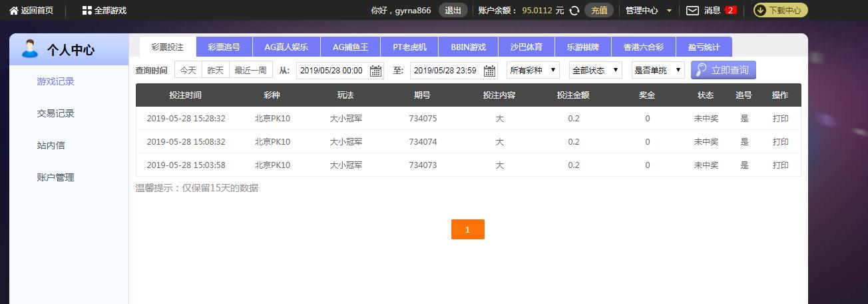Image resolution: width=868 pixels, height=304 pixels.
Task: Refresh account balance with circular arrows icon
Action: pos(574,11)
